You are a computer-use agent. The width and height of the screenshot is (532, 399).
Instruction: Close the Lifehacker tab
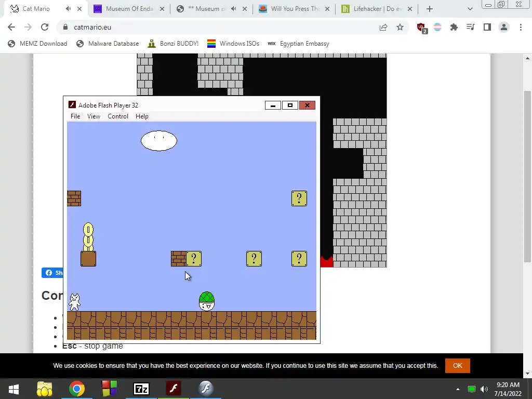(410, 9)
